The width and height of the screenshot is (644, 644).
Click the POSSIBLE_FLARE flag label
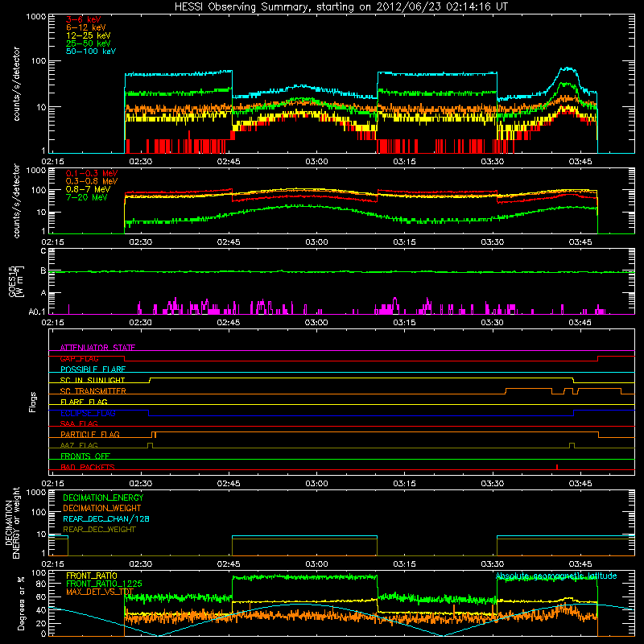pyautogui.click(x=93, y=369)
